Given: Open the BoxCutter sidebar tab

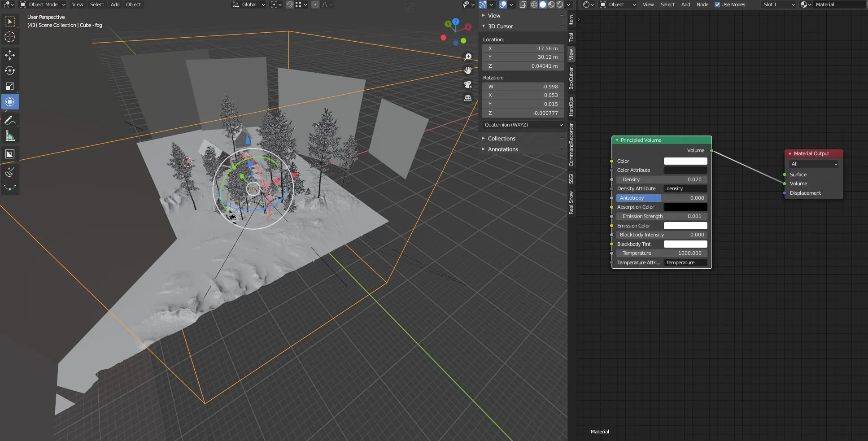Looking at the screenshot, I should pyautogui.click(x=571, y=79).
